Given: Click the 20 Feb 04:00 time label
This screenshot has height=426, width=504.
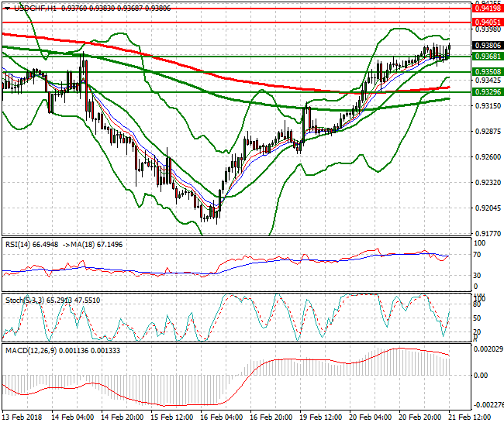Looking at the screenshot, I should [371, 417].
